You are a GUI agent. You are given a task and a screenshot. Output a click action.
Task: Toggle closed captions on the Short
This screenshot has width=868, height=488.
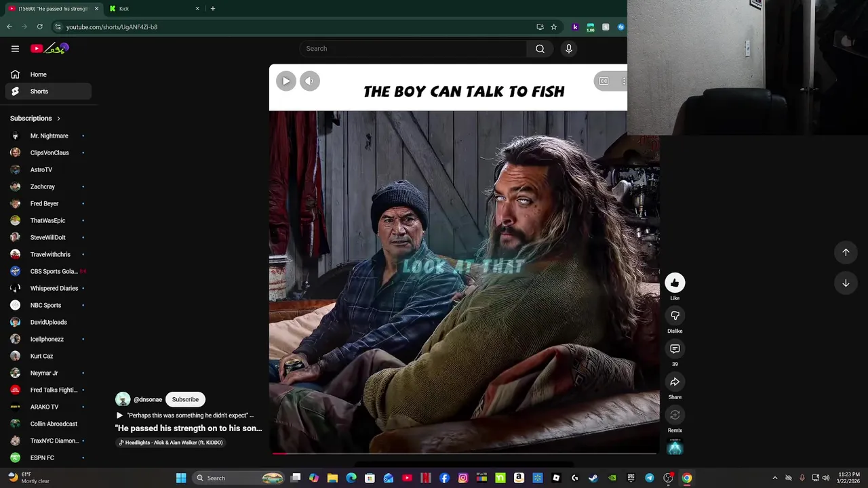tap(604, 81)
